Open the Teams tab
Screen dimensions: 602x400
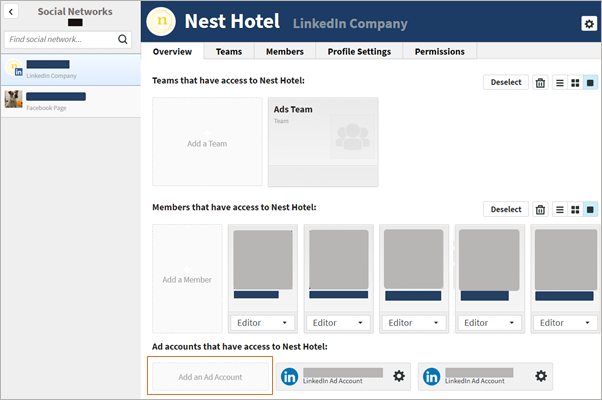pos(229,51)
